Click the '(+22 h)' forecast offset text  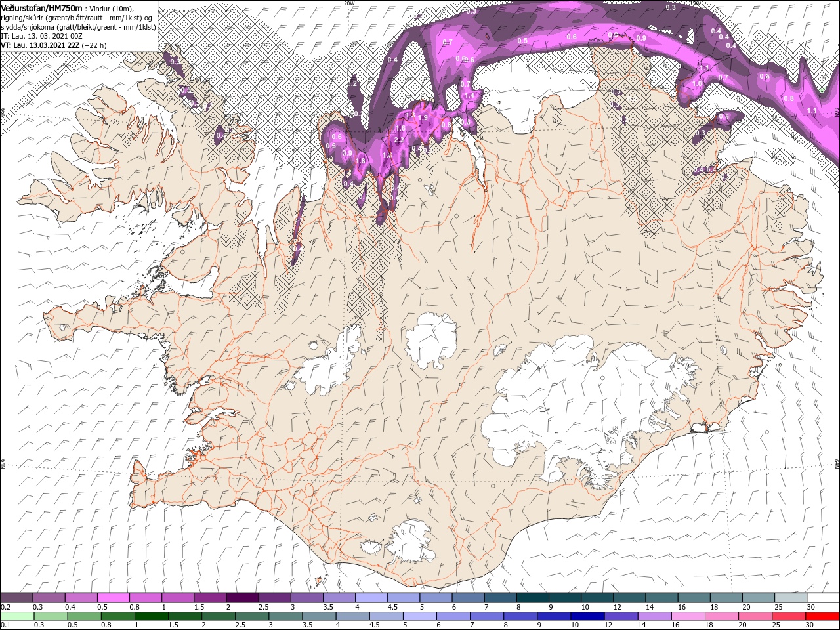(94, 45)
